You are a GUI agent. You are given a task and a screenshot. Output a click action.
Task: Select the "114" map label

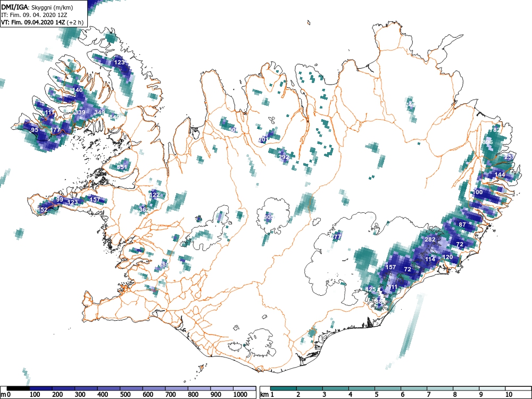click(x=430, y=259)
